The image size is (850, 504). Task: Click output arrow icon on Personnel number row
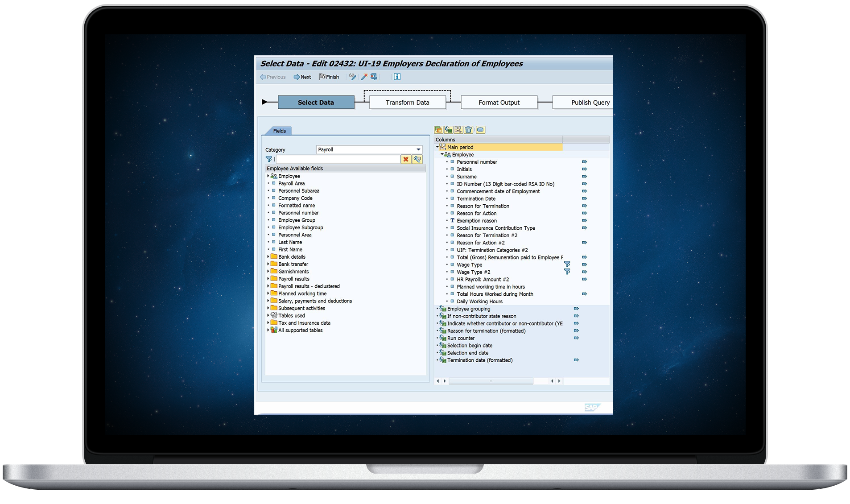pos(584,162)
